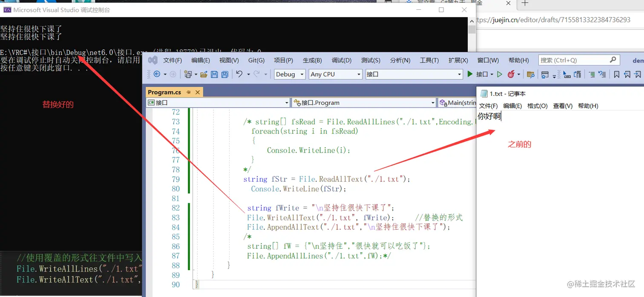Open the 视图(V) menu
The height and width of the screenshot is (297, 644).
coord(229,61)
